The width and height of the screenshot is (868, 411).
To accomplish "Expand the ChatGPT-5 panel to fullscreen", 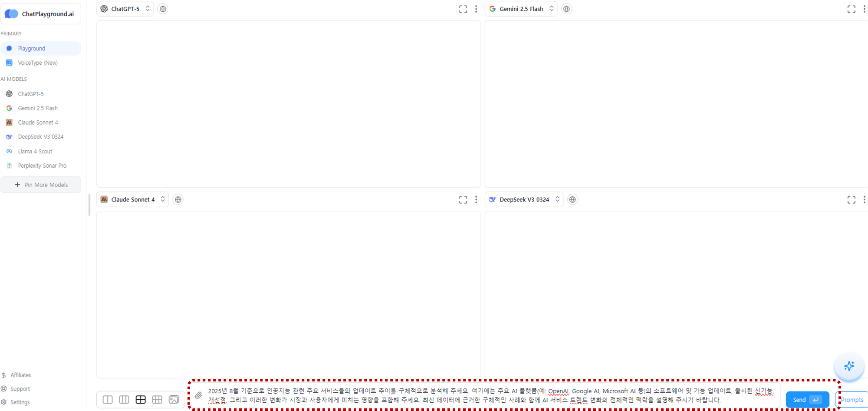I will pyautogui.click(x=463, y=9).
